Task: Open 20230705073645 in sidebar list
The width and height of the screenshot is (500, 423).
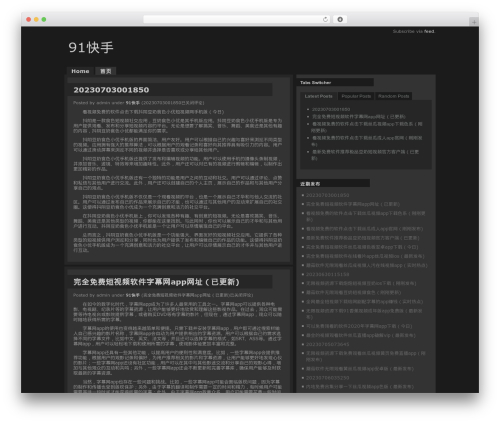Action: coord(328,344)
